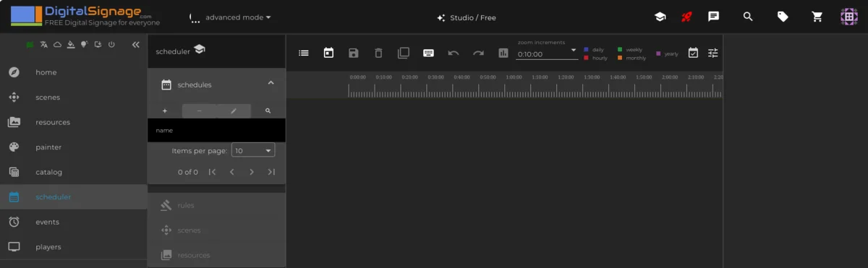Click the lightbulb tips icon
868x268 pixels.
tap(84, 45)
